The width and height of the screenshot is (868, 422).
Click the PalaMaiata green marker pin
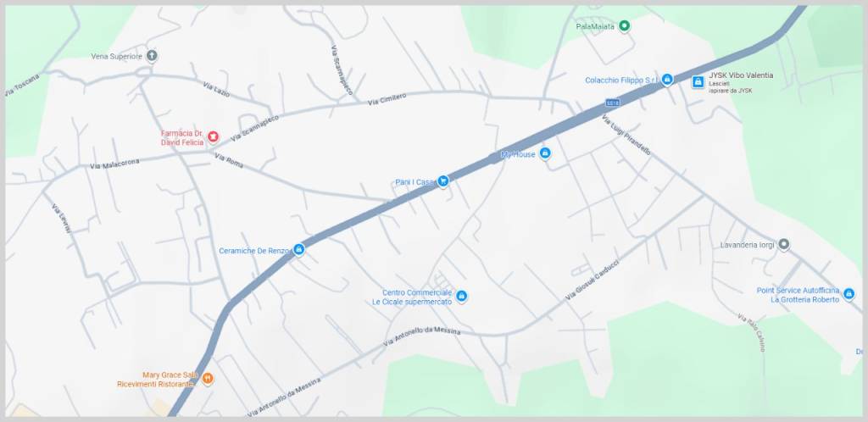coord(625,25)
